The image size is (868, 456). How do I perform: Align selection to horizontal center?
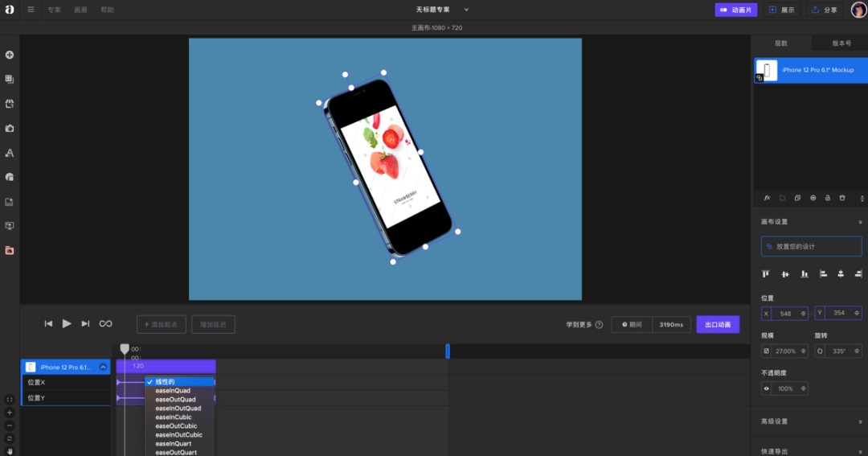(x=841, y=273)
